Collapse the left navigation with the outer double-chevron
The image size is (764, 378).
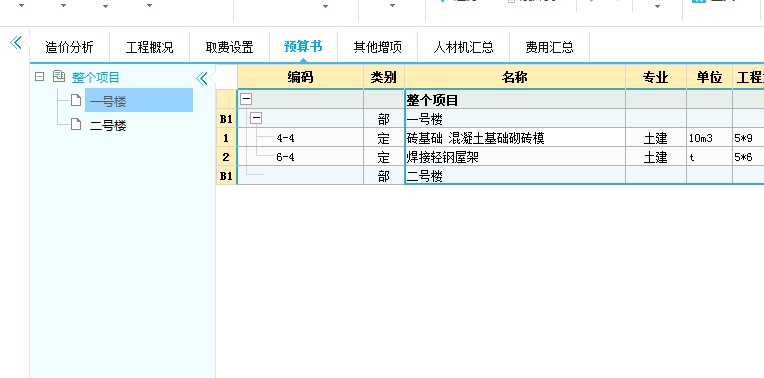point(16,42)
